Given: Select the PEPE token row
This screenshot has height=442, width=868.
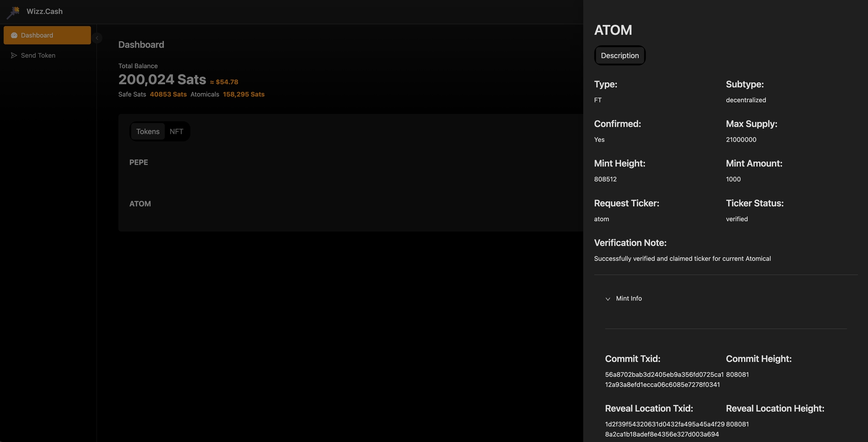Looking at the screenshot, I should point(139,162).
